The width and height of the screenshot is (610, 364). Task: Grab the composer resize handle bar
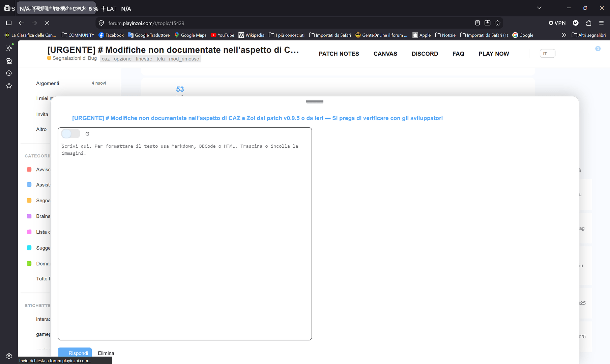click(x=315, y=101)
